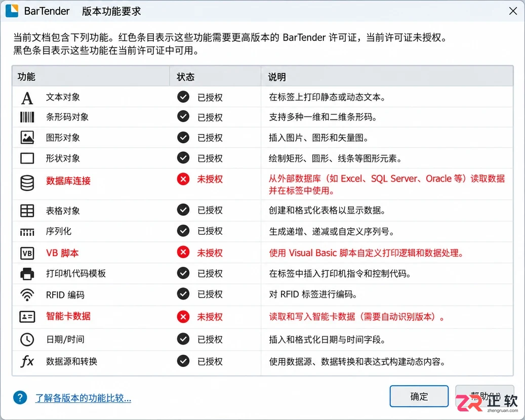Select the 序列化 row label
Image resolution: width=525 pixels, height=420 pixels.
59,231
